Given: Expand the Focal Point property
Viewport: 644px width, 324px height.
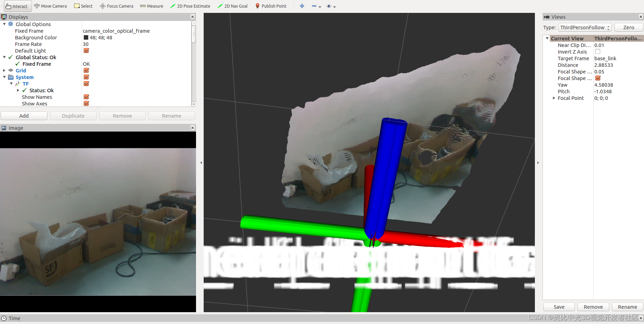Looking at the screenshot, I should [554, 98].
